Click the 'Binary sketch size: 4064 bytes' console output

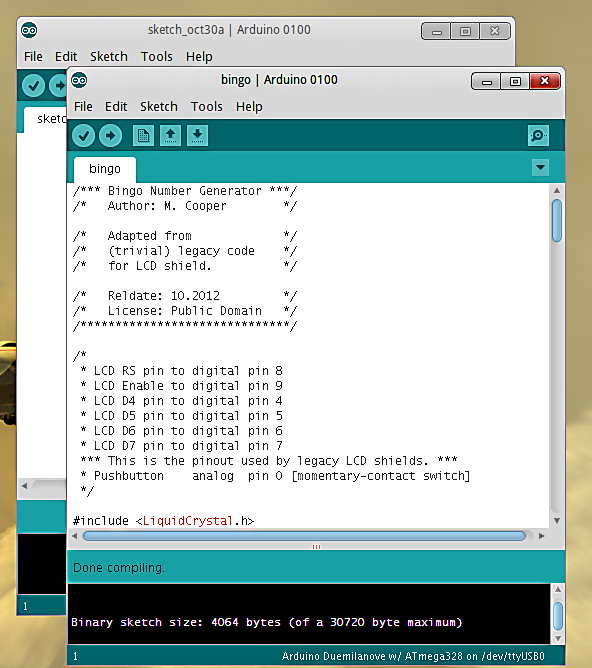point(267,622)
